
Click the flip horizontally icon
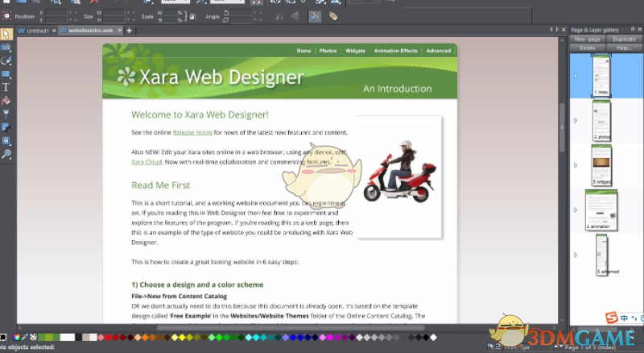pyautogui.click(x=279, y=16)
